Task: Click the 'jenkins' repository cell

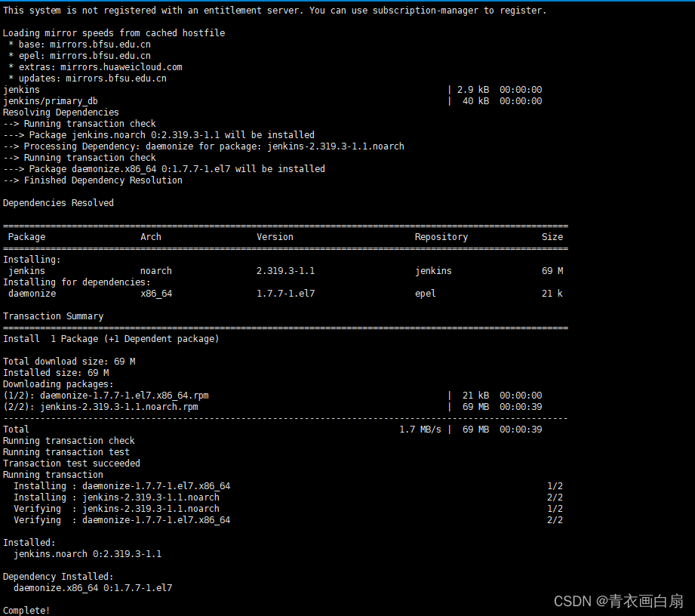Action: click(433, 271)
